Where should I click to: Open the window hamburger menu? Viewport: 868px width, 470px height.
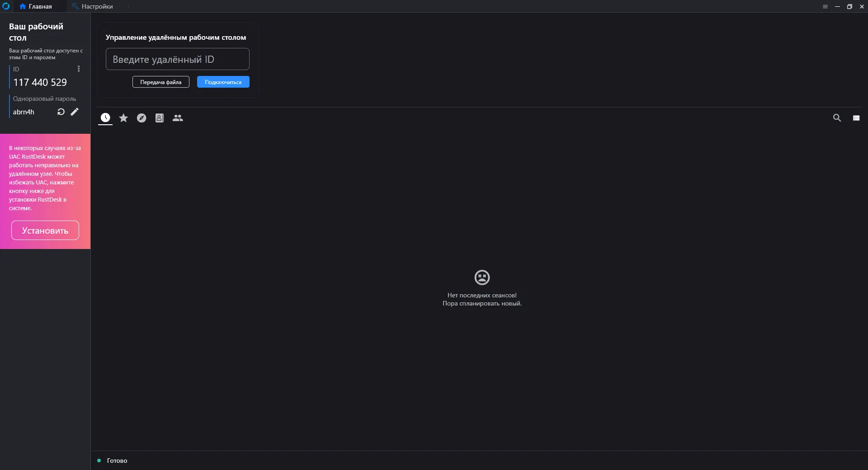pos(825,6)
